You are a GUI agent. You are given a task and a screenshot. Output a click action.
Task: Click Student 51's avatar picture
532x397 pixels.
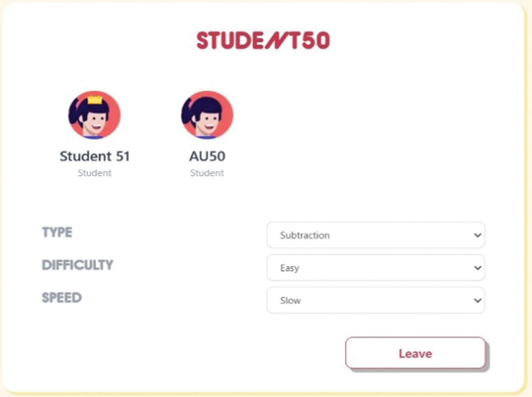click(x=94, y=116)
